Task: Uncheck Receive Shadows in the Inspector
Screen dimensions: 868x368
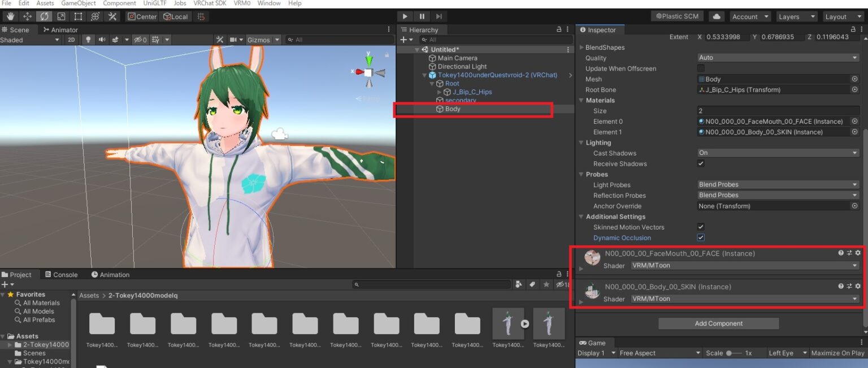Action: point(700,163)
